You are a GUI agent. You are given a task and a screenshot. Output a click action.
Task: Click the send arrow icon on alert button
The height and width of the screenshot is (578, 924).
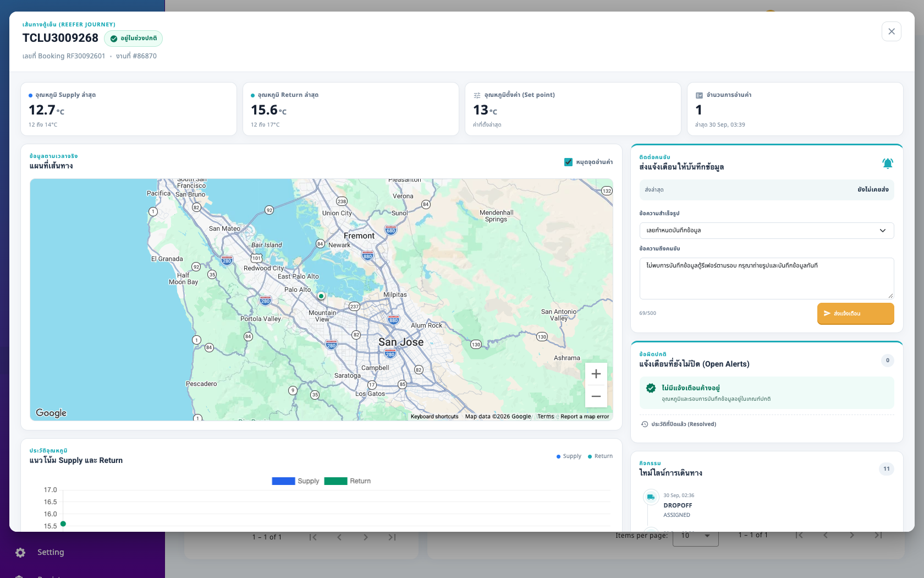pos(827,313)
